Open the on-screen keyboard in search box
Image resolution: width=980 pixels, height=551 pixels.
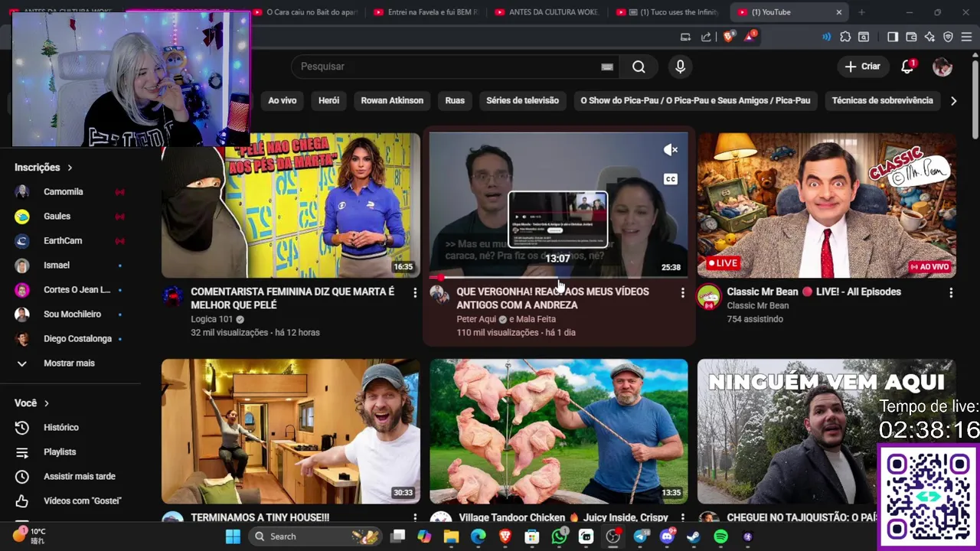tap(607, 67)
